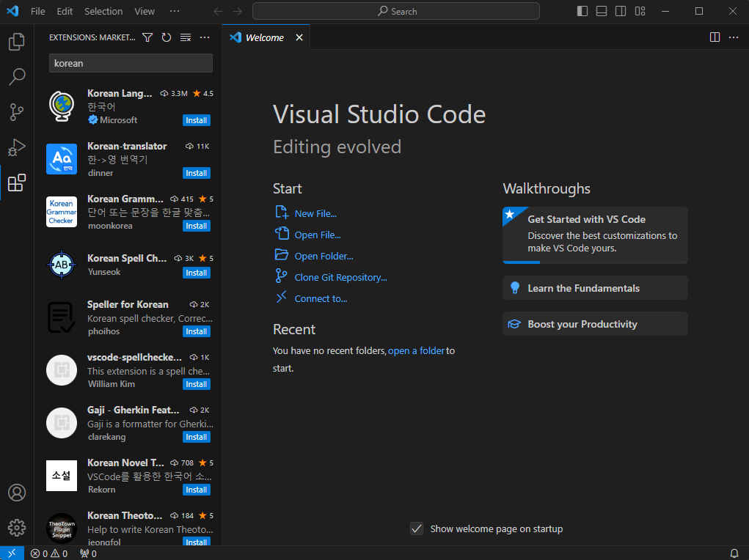Select the Welcome tab

point(266,37)
